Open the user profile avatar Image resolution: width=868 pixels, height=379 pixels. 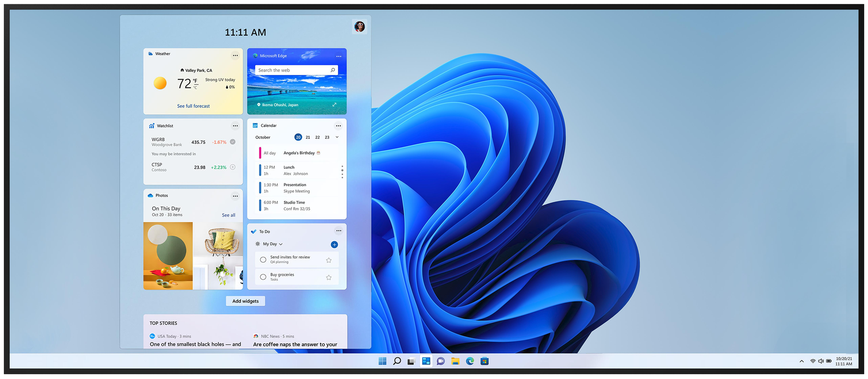[359, 26]
